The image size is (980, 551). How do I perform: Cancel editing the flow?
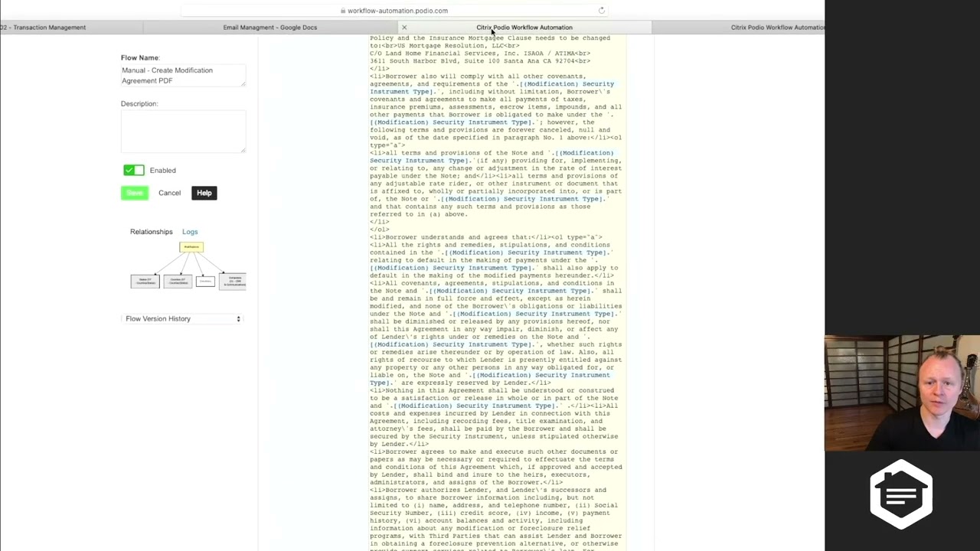pos(169,193)
